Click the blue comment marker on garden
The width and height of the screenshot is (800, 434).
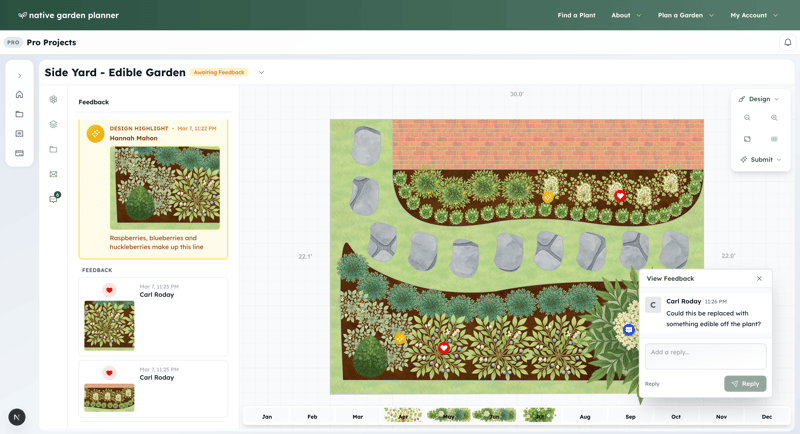pos(628,330)
